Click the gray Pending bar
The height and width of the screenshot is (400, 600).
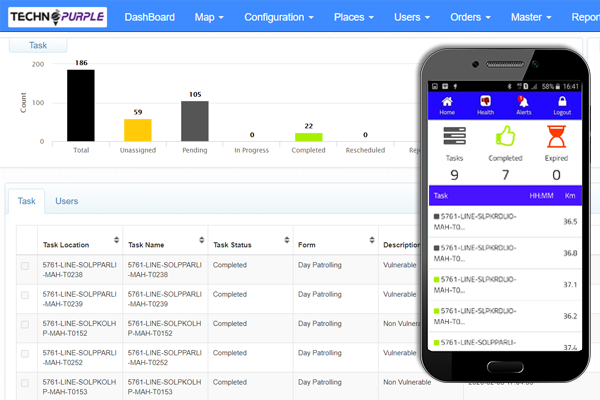point(195,121)
